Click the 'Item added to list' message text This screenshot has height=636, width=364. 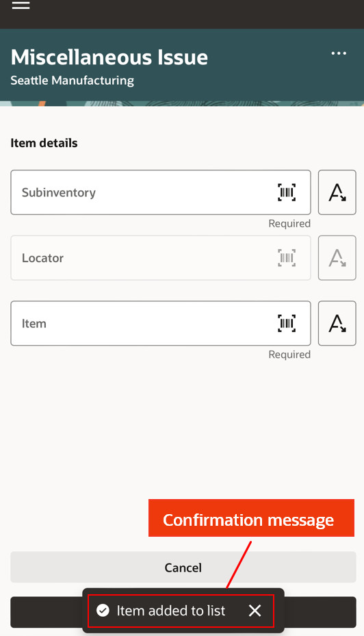[x=170, y=611]
